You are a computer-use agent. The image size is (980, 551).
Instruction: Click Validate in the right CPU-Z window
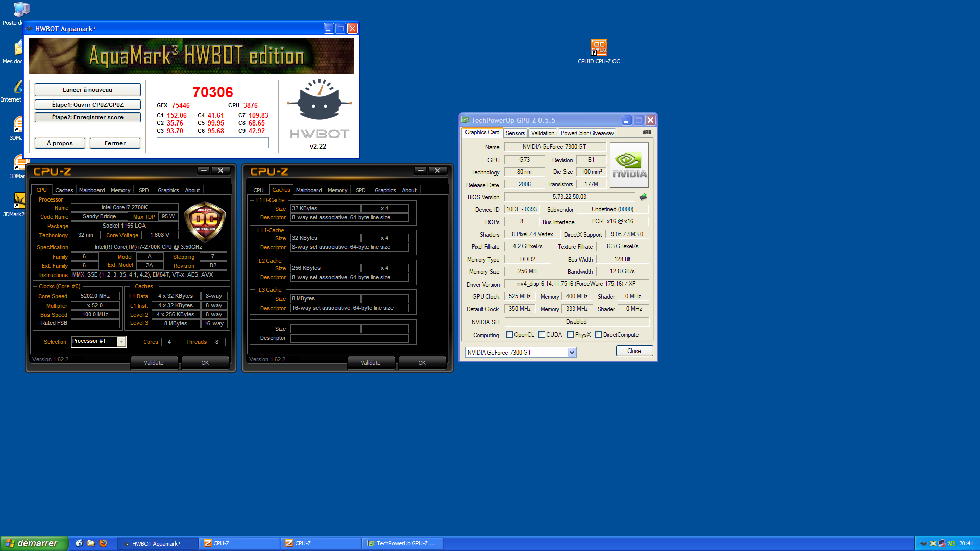click(x=371, y=363)
